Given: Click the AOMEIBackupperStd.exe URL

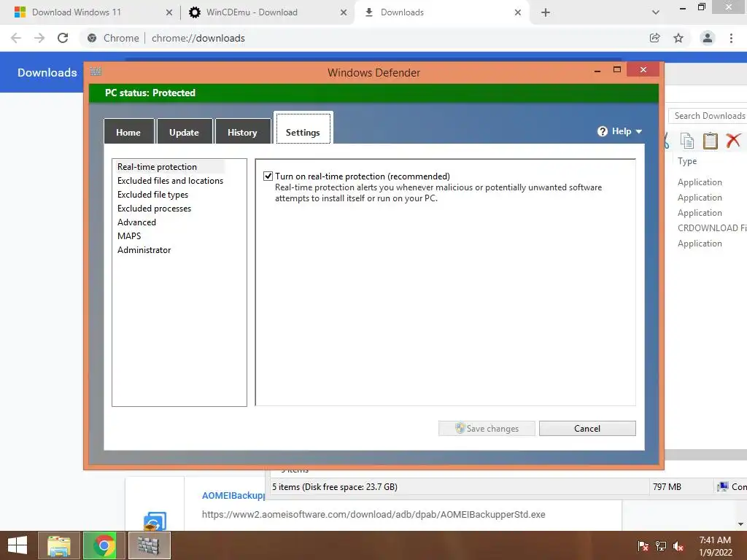Looking at the screenshot, I should (x=373, y=514).
